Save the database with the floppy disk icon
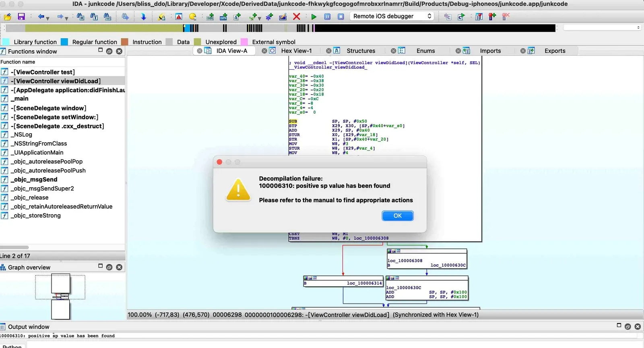644x348 pixels. 21,17
